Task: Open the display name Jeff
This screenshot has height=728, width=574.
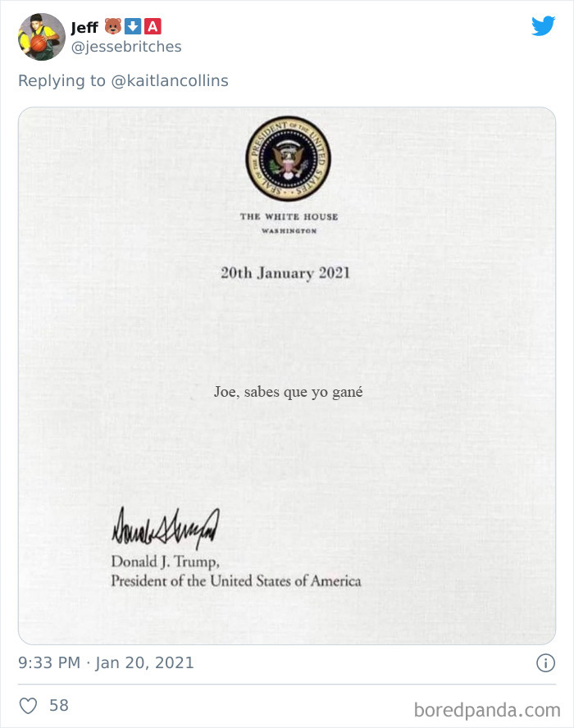Action: 84,27
